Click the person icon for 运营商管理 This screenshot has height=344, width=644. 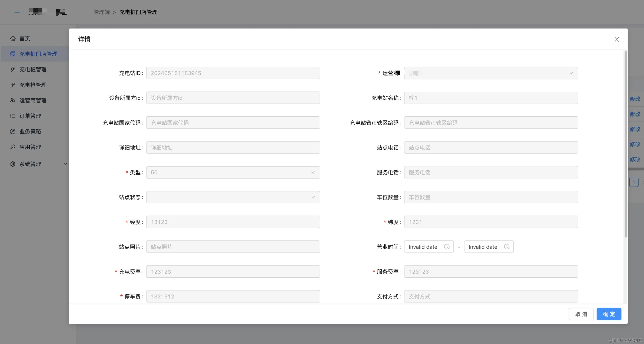13,100
